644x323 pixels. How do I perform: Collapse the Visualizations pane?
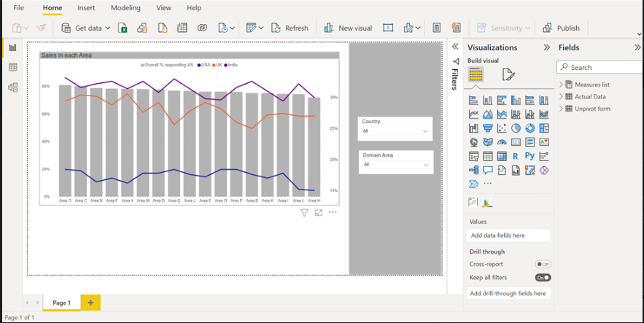[547, 47]
